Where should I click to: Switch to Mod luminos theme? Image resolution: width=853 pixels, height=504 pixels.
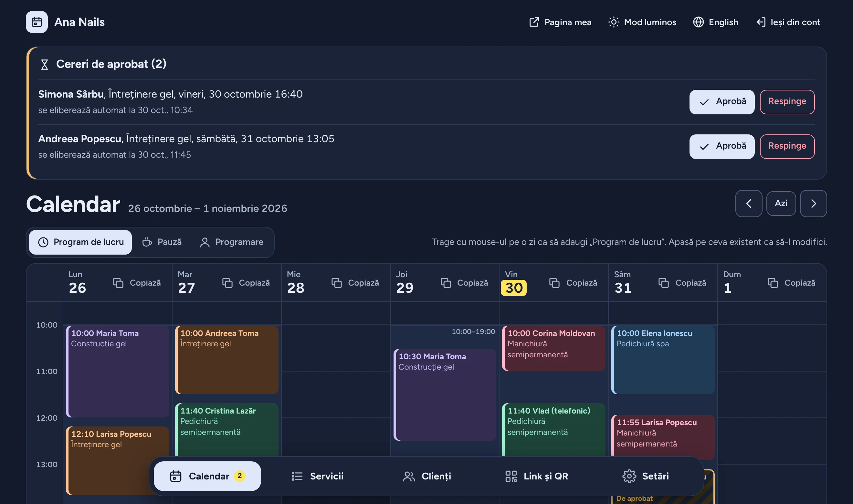pyautogui.click(x=642, y=22)
